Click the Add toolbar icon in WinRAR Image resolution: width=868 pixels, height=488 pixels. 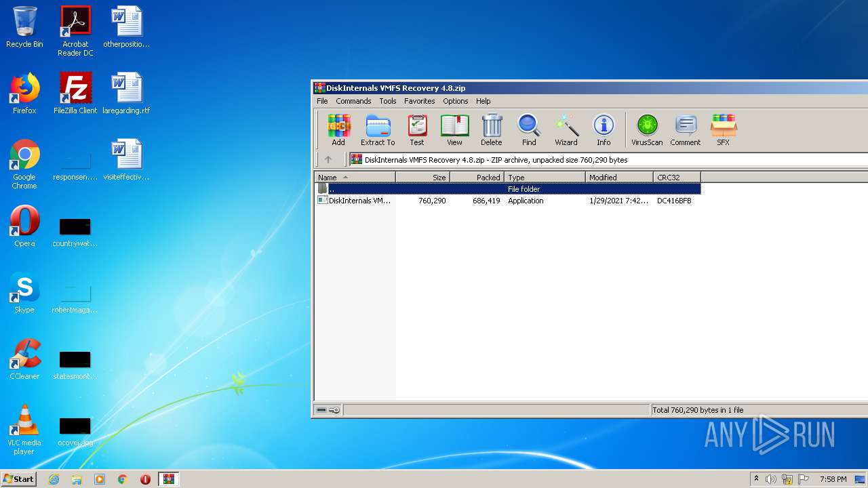338,129
